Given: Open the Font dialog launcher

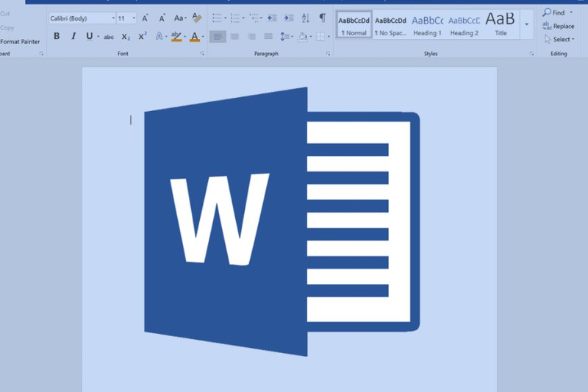Looking at the screenshot, I should 202,54.
